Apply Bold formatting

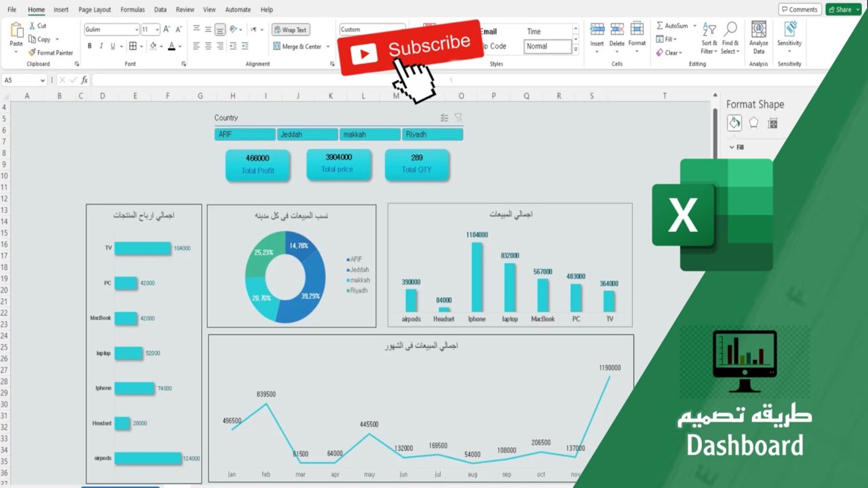click(90, 46)
